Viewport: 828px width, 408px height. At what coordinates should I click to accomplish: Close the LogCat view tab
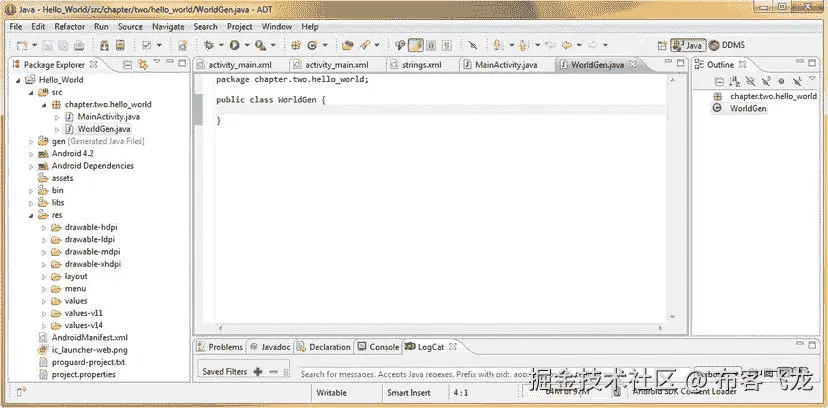pyautogui.click(x=453, y=347)
